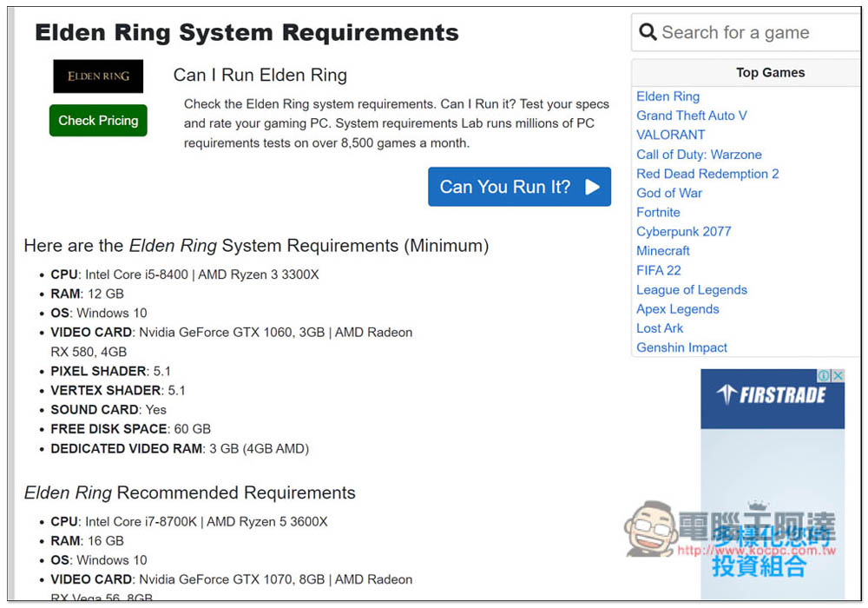Select VALORANT from Top Games
Viewport: 868px width, 608px height.
click(x=670, y=135)
